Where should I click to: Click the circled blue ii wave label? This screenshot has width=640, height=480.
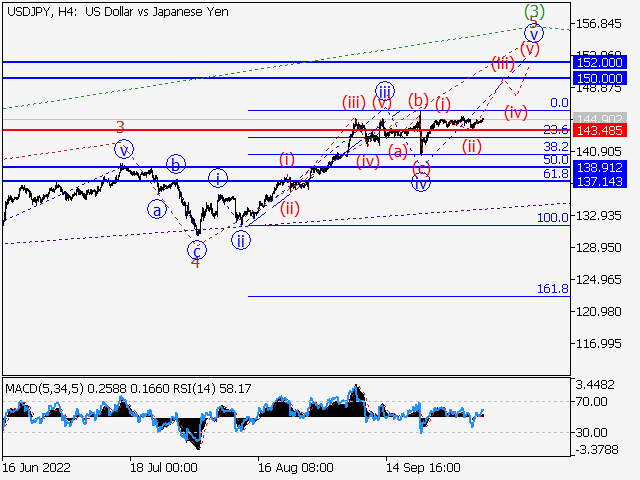(x=241, y=240)
